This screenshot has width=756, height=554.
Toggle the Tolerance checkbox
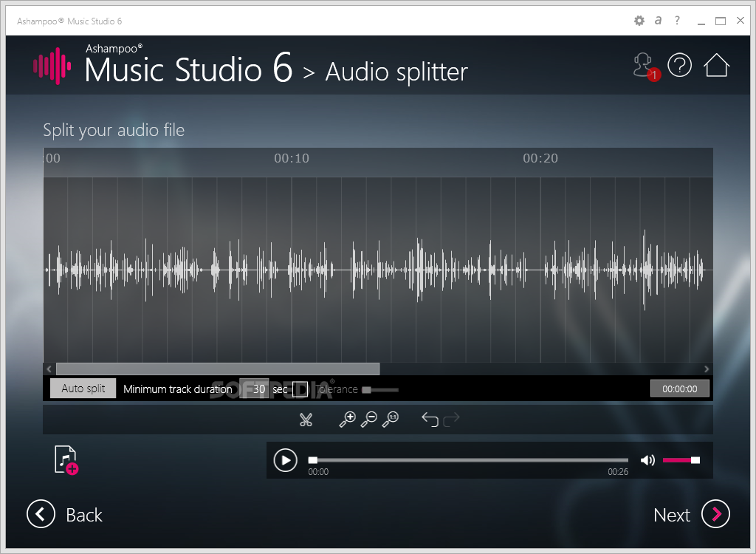(x=300, y=389)
